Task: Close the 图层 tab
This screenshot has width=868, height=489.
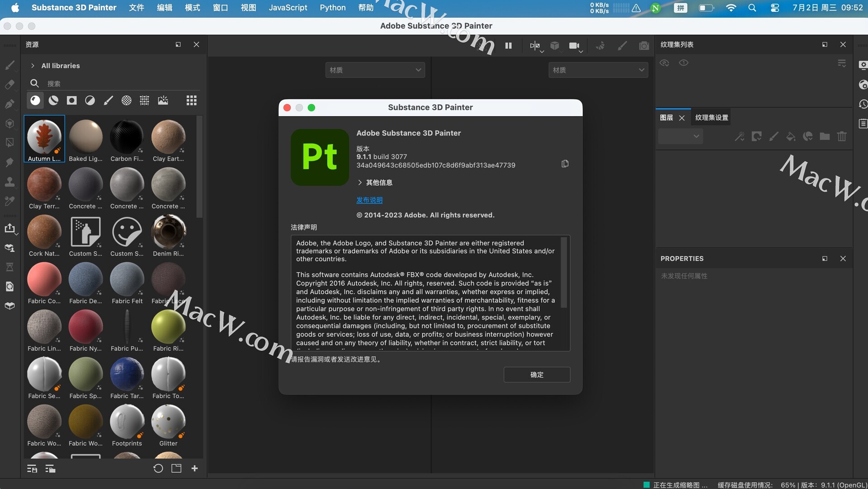Action: [x=682, y=118]
